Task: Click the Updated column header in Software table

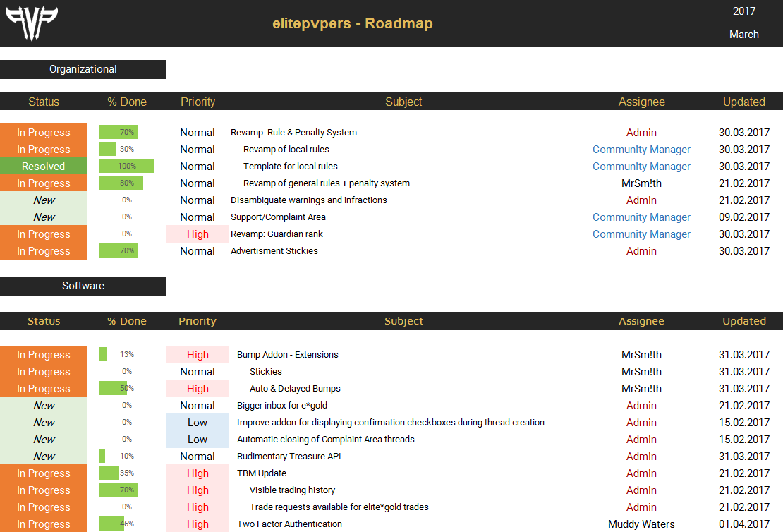Action: coord(744,321)
